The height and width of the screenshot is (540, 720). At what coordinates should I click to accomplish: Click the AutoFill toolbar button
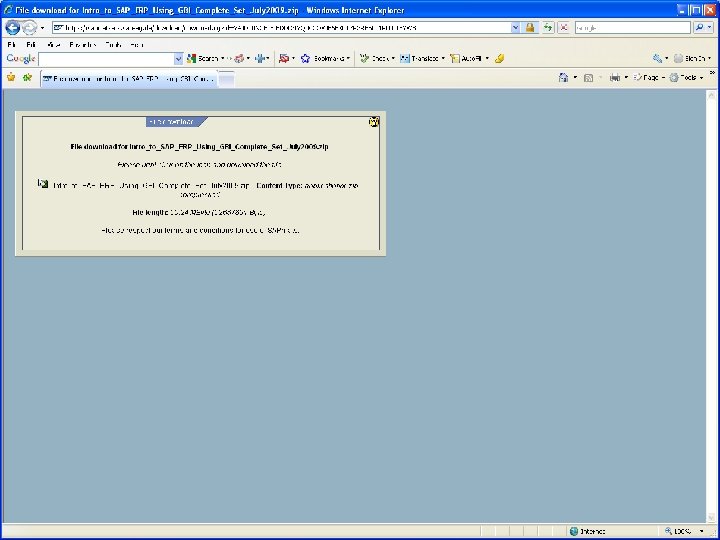tap(466, 58)
